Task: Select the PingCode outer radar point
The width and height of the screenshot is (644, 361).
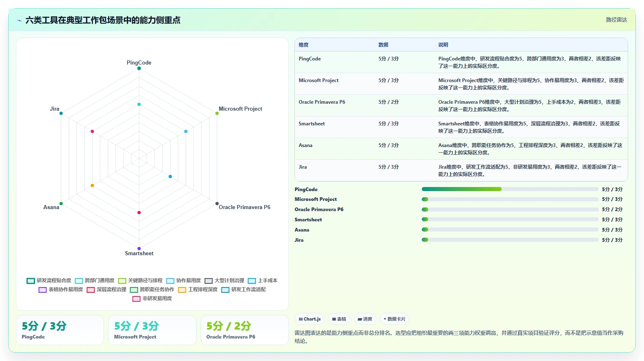Action: click(139, 68)
